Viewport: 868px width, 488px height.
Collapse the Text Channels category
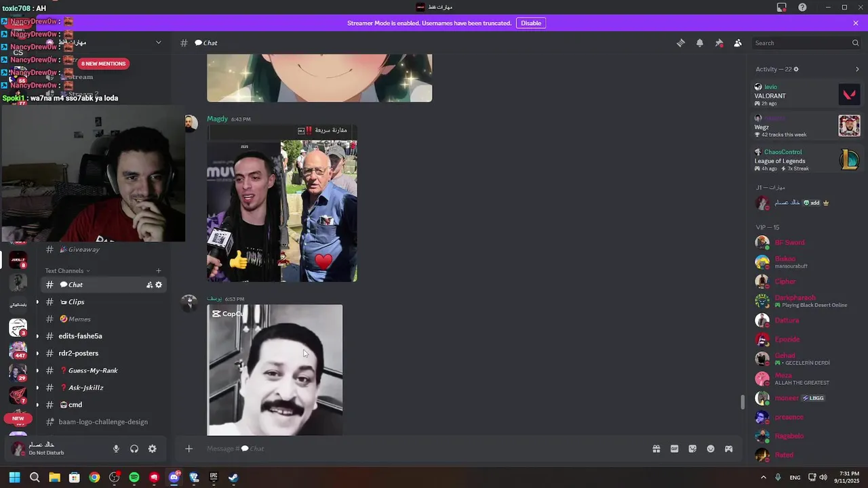[x=67, y=271]
